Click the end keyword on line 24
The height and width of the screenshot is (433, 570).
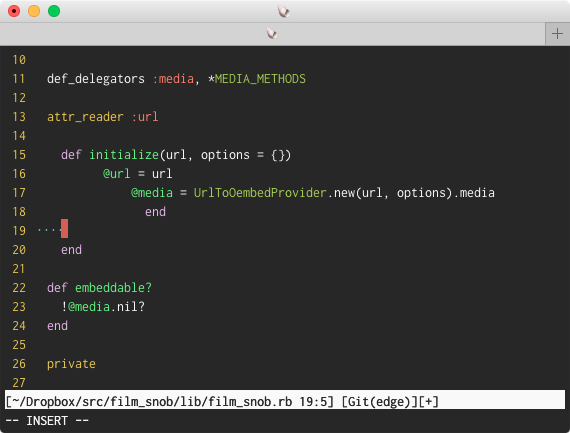coord(57,326)
